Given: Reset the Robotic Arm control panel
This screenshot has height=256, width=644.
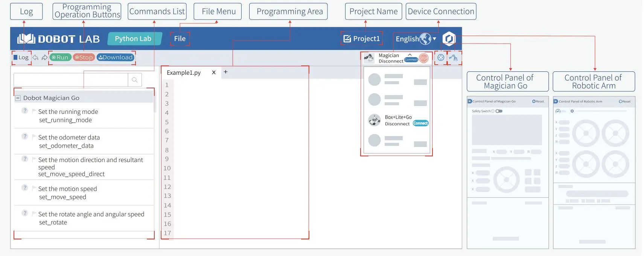Looking at the screenshot, I should (625, 101).
